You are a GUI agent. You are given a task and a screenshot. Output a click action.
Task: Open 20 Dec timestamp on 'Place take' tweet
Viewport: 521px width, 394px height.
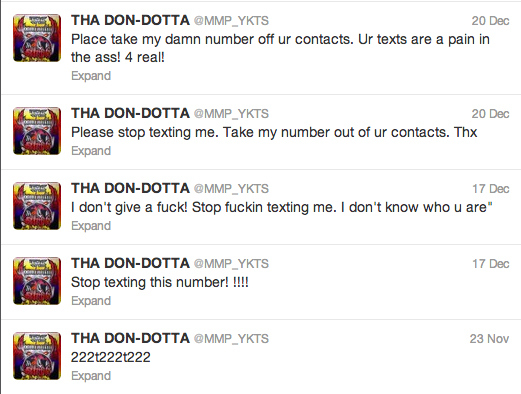pos(490,21)
